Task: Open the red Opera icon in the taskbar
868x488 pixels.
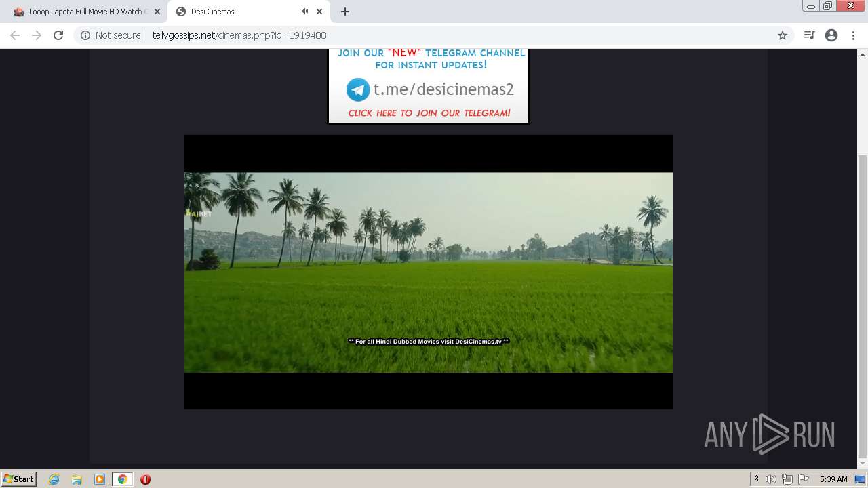Action: [x=145, y=479]
